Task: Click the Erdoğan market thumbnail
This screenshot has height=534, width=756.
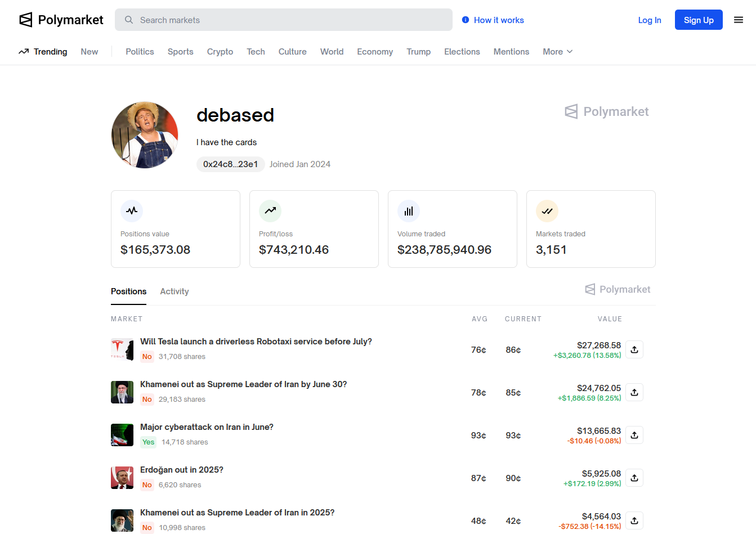Action: [122, 478]
